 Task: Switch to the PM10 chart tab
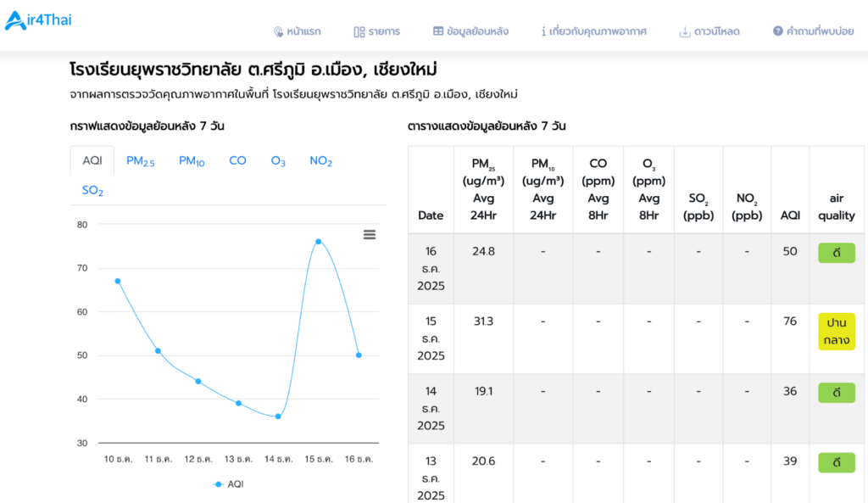point(192,161)
